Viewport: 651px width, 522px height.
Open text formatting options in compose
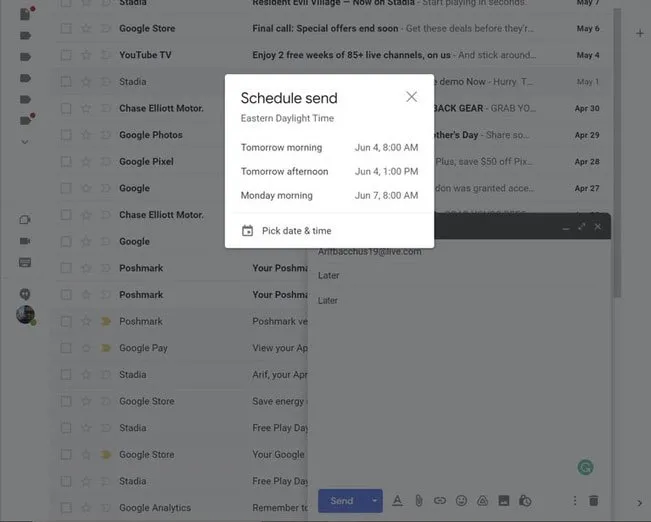point(397,501)
